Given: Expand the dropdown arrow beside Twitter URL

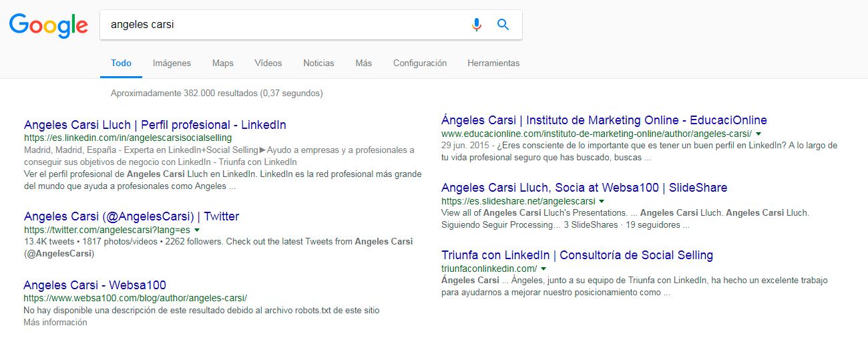Looking at the screenshot, I should (x=197, y=230).
